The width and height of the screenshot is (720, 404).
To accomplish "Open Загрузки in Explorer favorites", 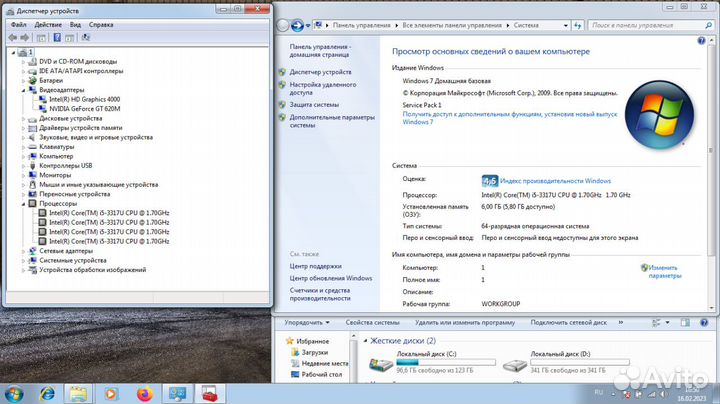I will (314, 353).
